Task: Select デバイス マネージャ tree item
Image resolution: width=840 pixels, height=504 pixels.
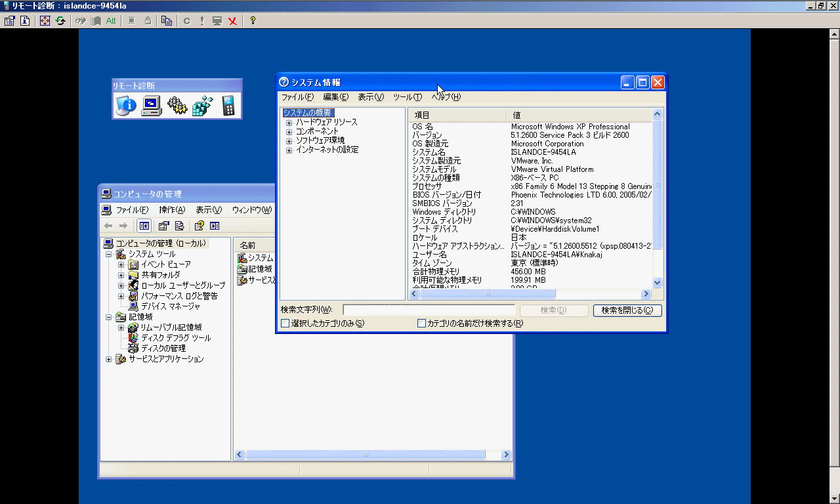Action: pyautogui.click(x=170, y=306)
